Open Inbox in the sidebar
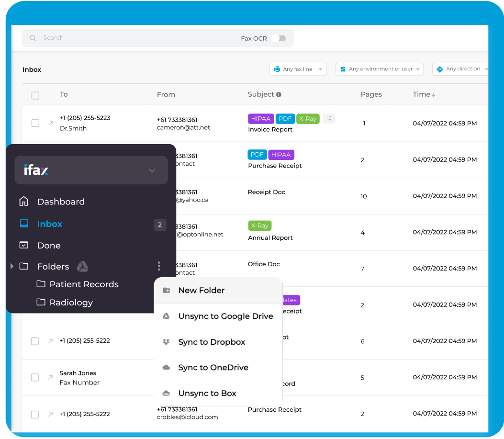This screenshot has width=504, height=439. (x=50, y=224)
